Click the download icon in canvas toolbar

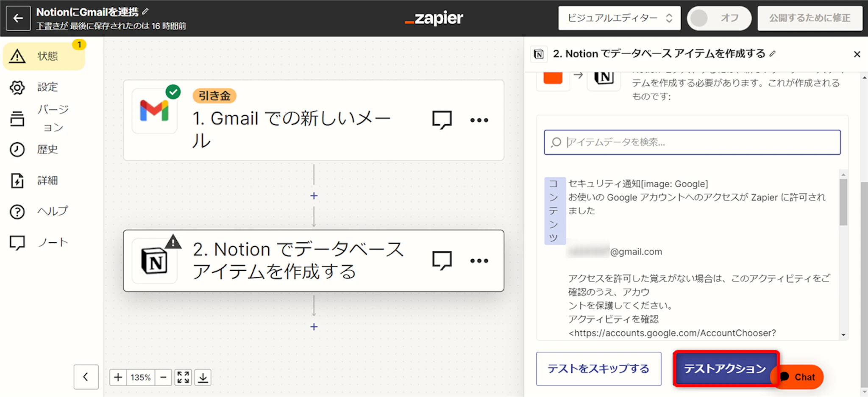coord(203,377)
